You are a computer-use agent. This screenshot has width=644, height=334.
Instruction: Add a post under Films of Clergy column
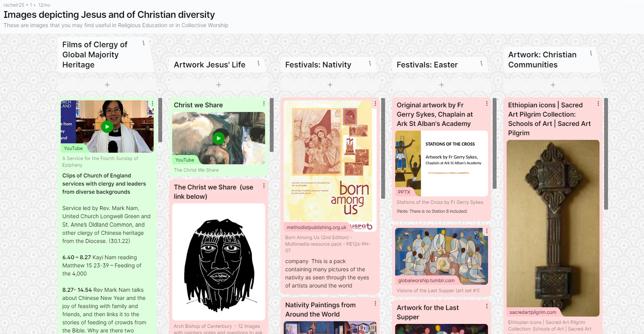click(107, 84)
